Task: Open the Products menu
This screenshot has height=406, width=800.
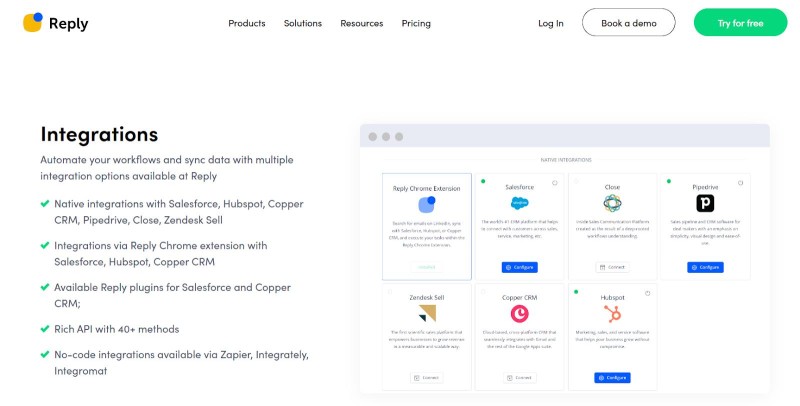Action: (x=246, y=23)
